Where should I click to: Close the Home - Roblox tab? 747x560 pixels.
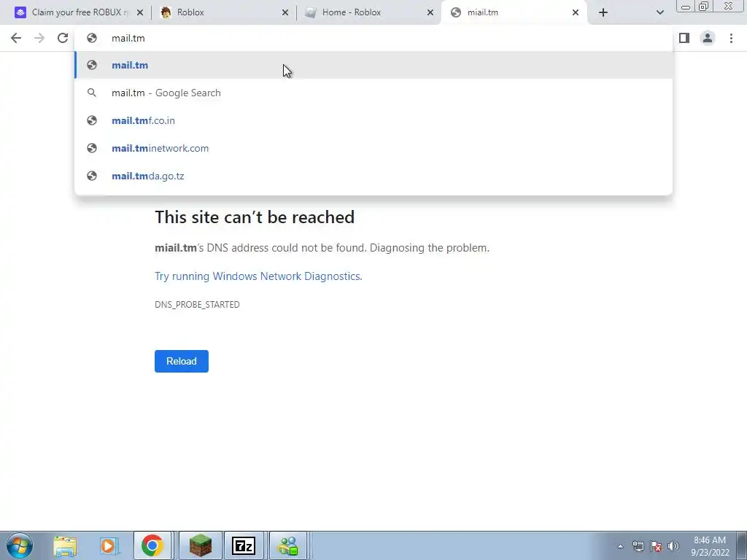click(430, 13)
